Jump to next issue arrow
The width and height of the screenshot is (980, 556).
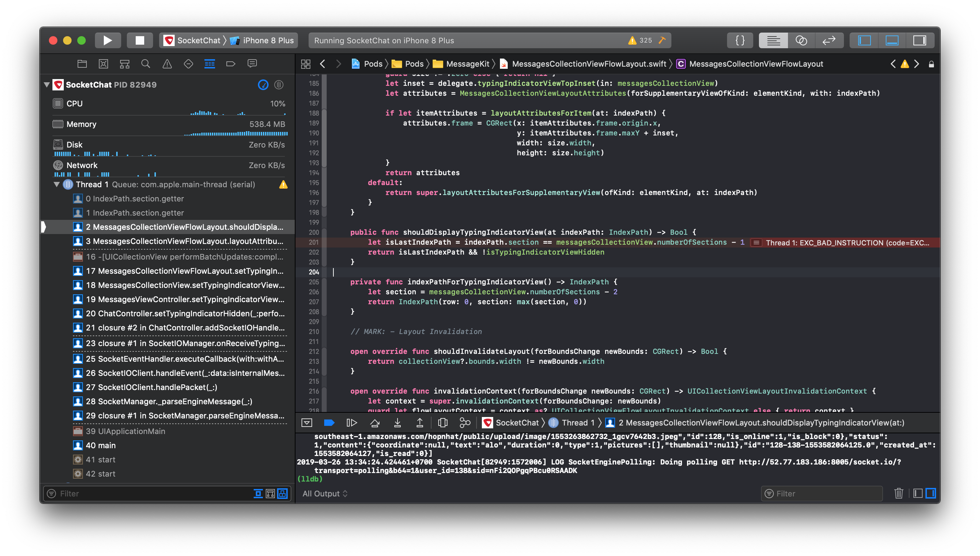916,64
